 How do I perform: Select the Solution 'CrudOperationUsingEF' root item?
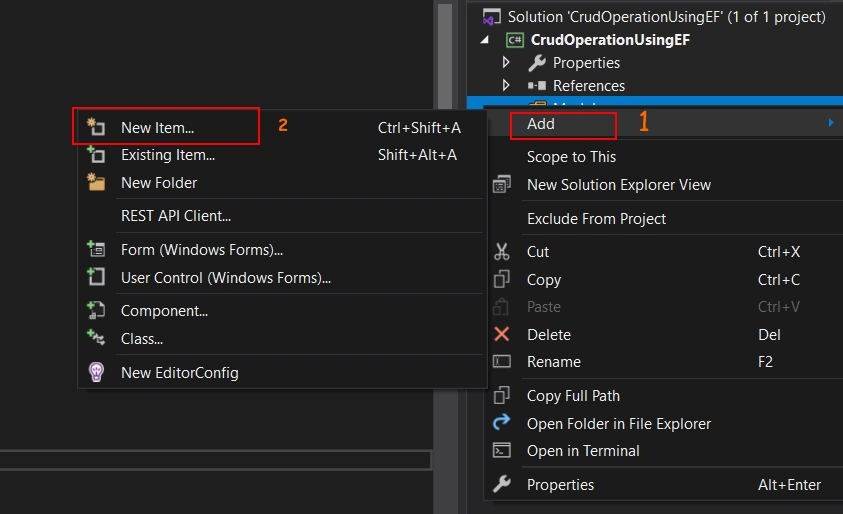pyautogui.click(x=666, y=17)
